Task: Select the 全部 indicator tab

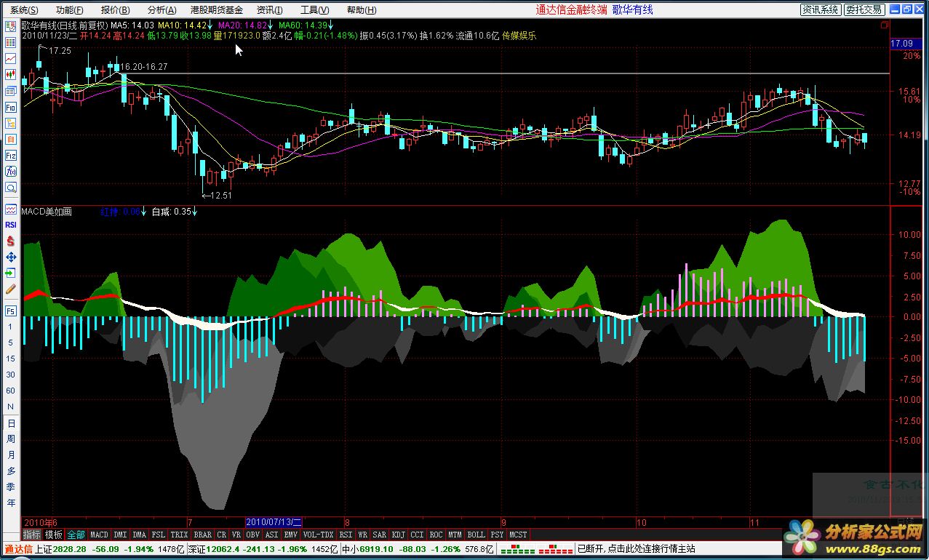Action: click(x=76, y=535)
